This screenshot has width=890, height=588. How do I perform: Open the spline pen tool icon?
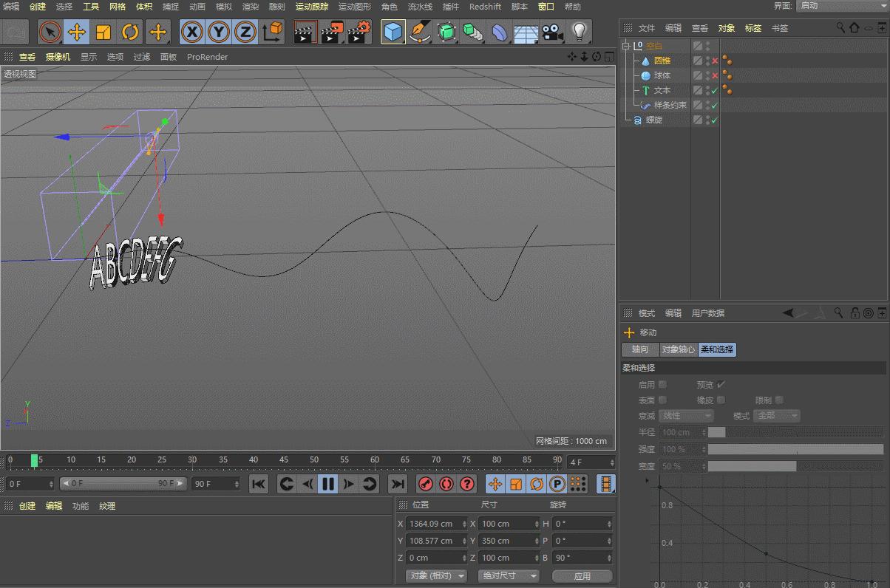point(420,32)
